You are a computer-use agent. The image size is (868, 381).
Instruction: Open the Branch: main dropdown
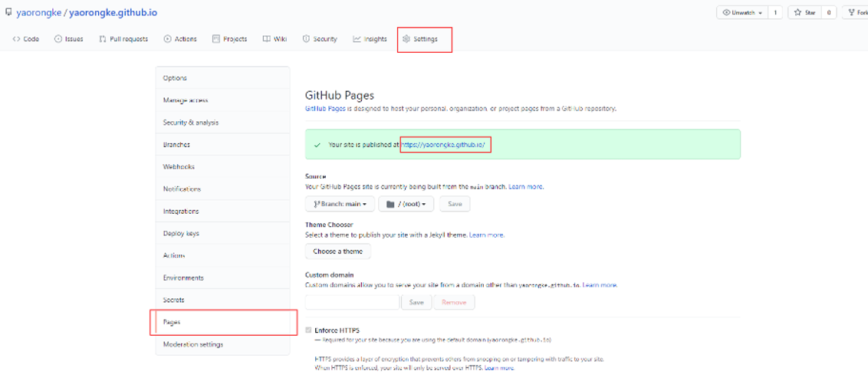coord(340,205)
